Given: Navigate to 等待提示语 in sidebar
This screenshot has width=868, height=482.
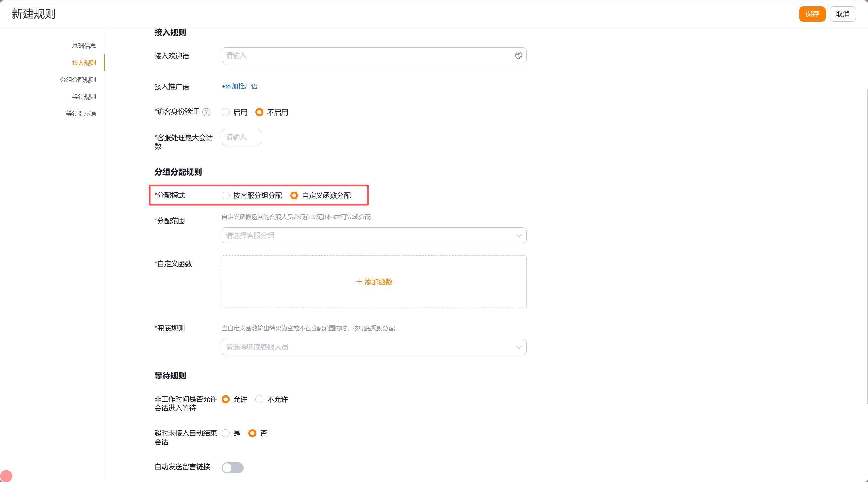Looking at the screenshot, I should (x=81, y=113).
